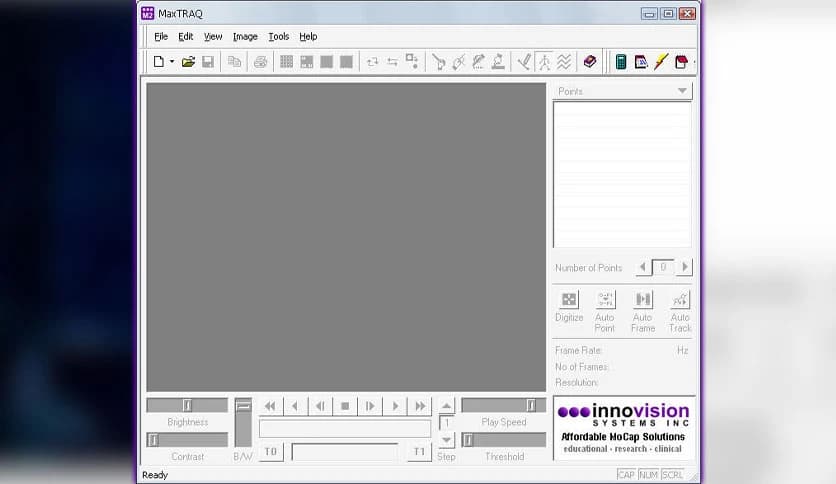Image resolution: width=836 pixels, height=484 pixels.
Task: Expand the Points dropdown list
Action: 682,91
